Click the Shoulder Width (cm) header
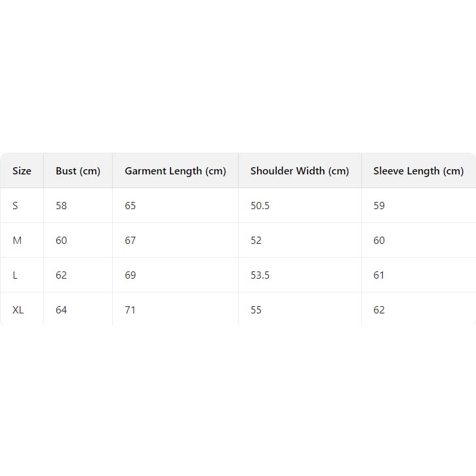This screenshot has width=476, height=476. [300, 171]
